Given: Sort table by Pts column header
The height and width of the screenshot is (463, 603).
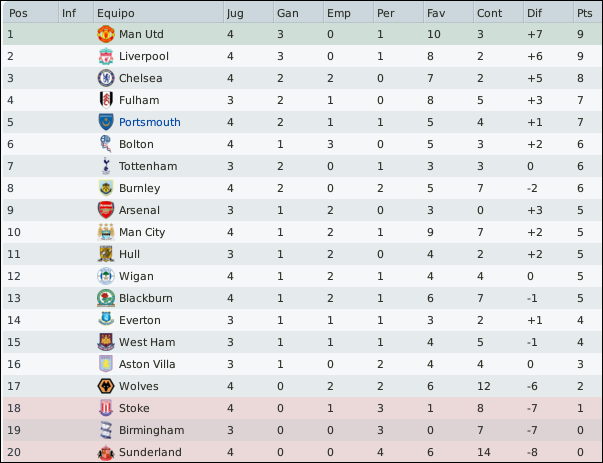Looking at the screenshot, I should point(587,13).
